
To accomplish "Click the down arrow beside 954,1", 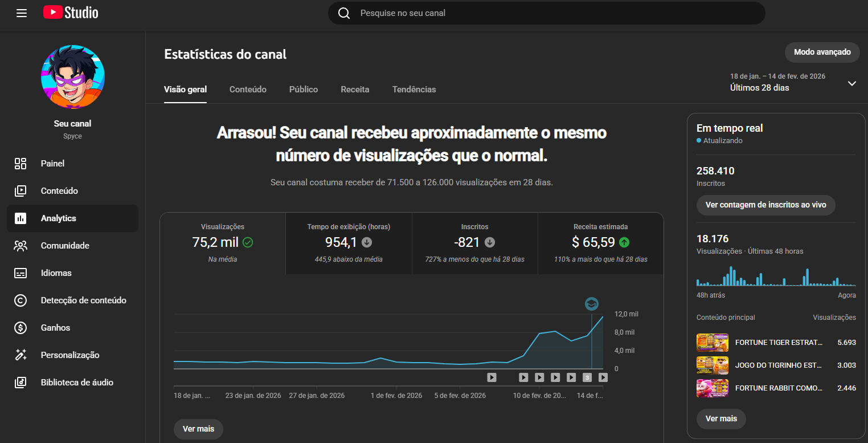I will click(x=367, y=242).
